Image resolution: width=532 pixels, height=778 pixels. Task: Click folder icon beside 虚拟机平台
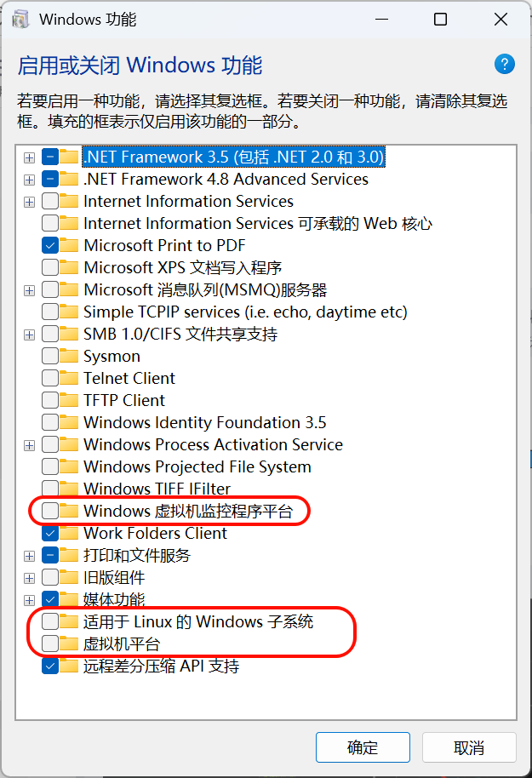coord(69,644)
